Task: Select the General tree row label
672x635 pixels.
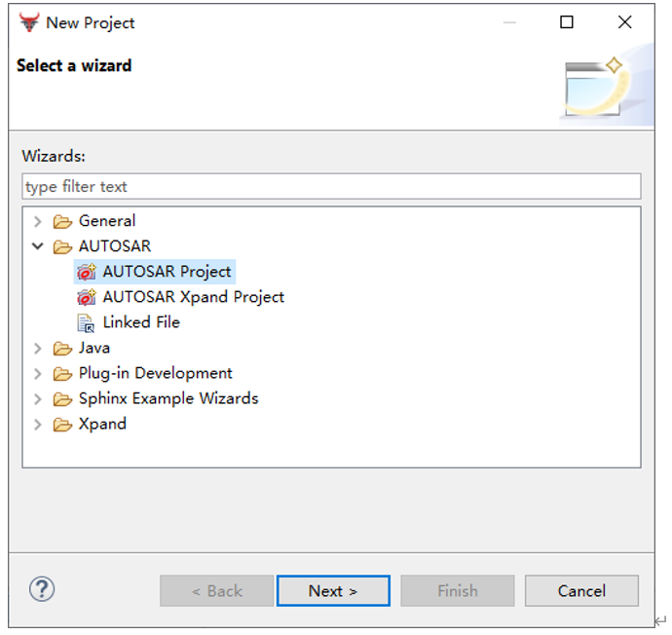Action: (107, 221)
